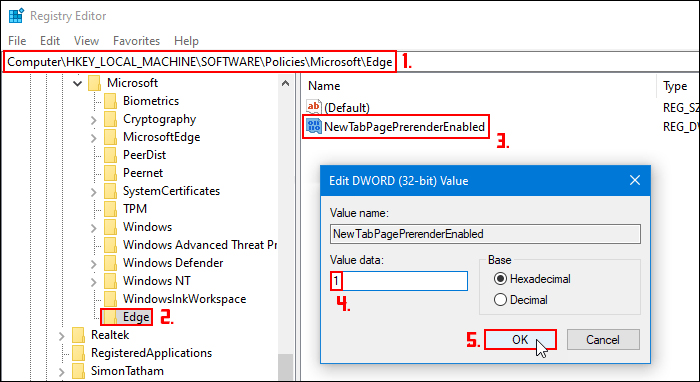The height and width of the screenshot is (382, 700).
Task: Expand the Realtek key
Action: (61, 335)
